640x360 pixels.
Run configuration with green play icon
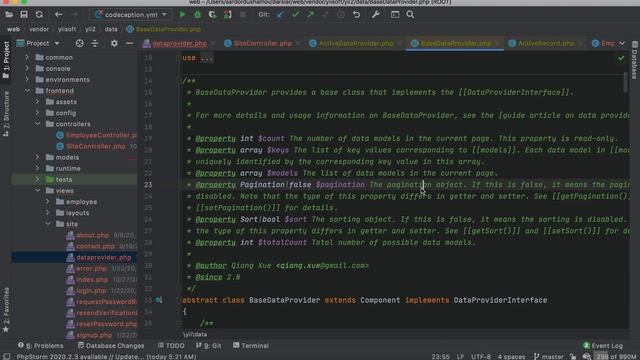pyautogui.click(x=182, y=15)
